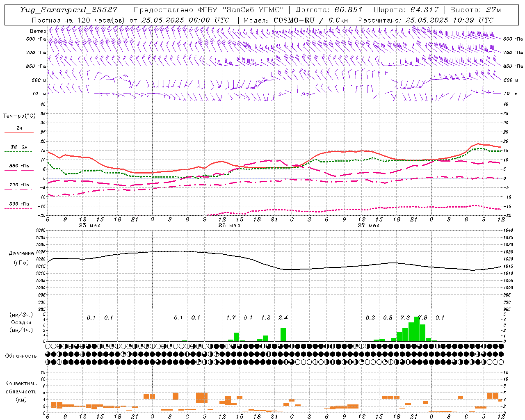Click the Td 2м dew point legend entry
This screenshot has height=420, width=525.
click(x=19, y=147)
